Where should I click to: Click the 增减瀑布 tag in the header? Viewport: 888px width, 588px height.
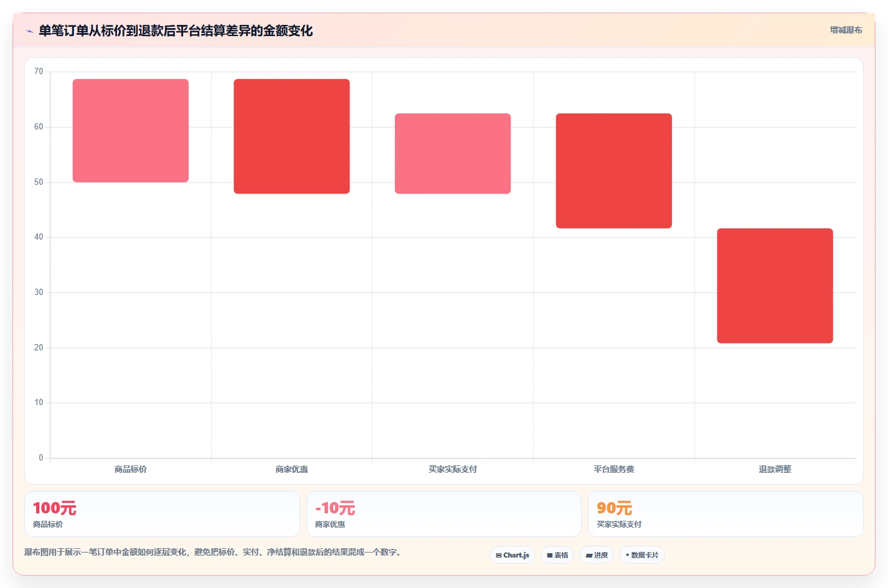coord(846,30)
